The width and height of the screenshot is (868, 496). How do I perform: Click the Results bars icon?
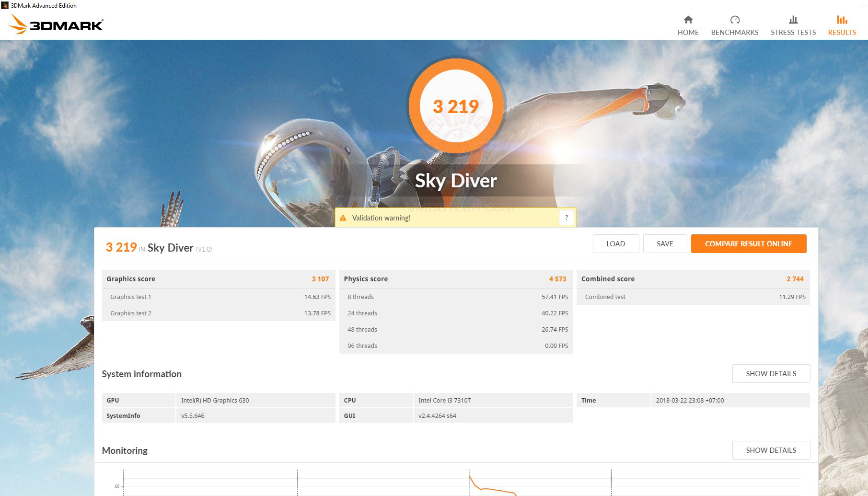click(842, 20)
